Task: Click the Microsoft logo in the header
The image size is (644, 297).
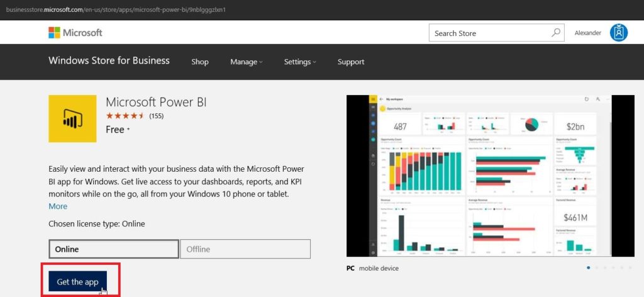Action: coord(75,33)
